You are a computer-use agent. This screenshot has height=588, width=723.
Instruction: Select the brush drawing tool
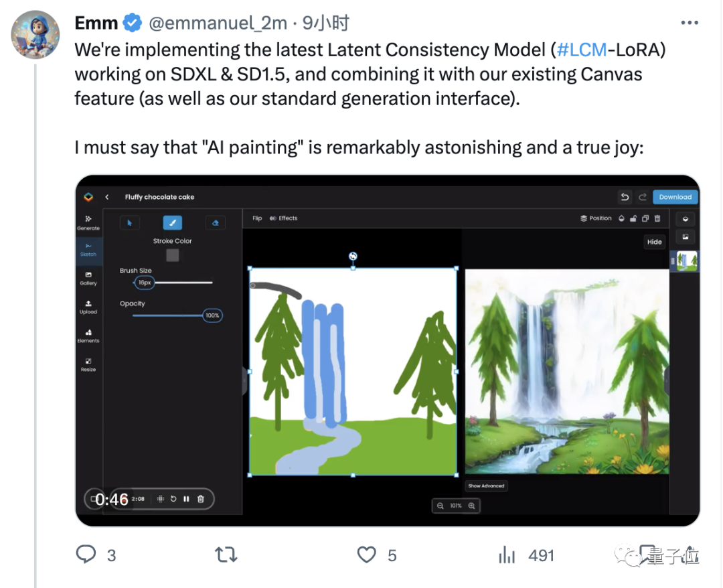[172, 223]
